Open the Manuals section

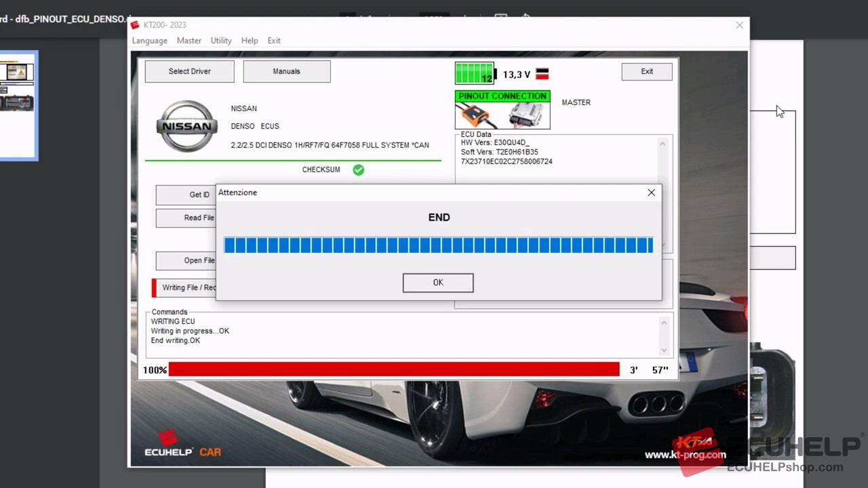click(x=286, y=71)
